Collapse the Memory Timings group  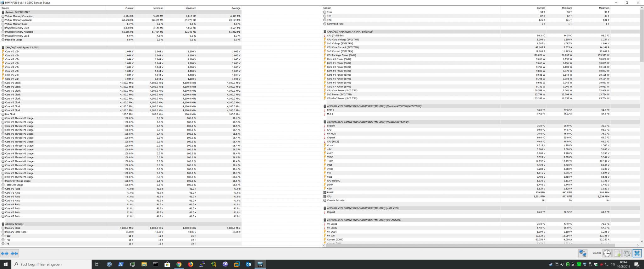coord(121,224)
